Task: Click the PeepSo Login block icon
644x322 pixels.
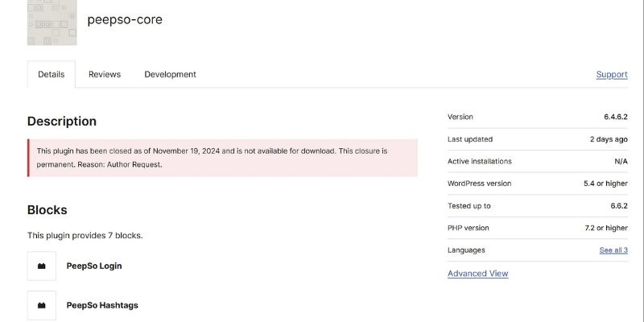Action: [x=42, y=266]
